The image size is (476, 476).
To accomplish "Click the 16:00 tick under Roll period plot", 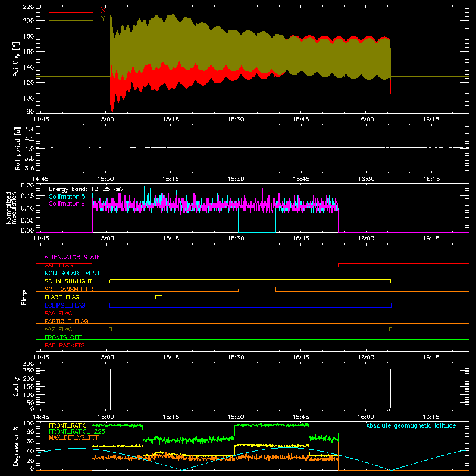I will click(366, 179).
